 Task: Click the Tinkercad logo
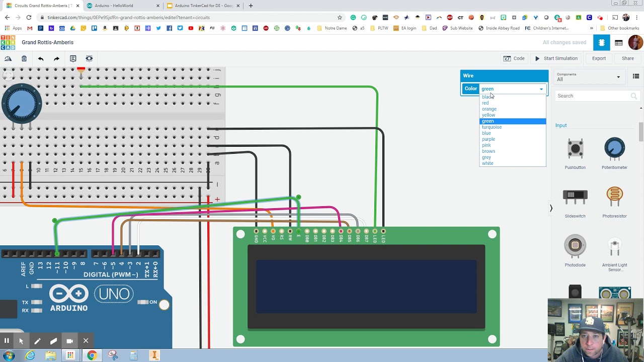coord(8,42)
